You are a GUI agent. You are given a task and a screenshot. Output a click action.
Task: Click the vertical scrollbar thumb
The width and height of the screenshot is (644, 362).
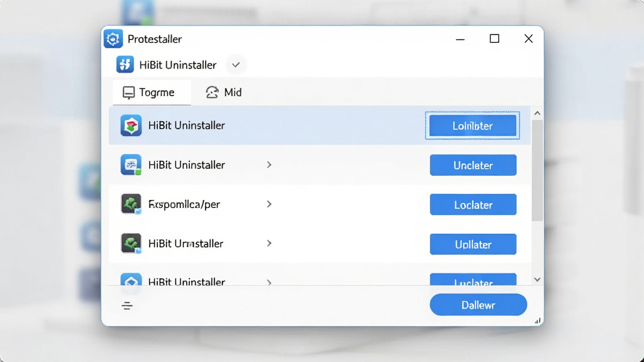pyautogui.click(x=537, y=170)
